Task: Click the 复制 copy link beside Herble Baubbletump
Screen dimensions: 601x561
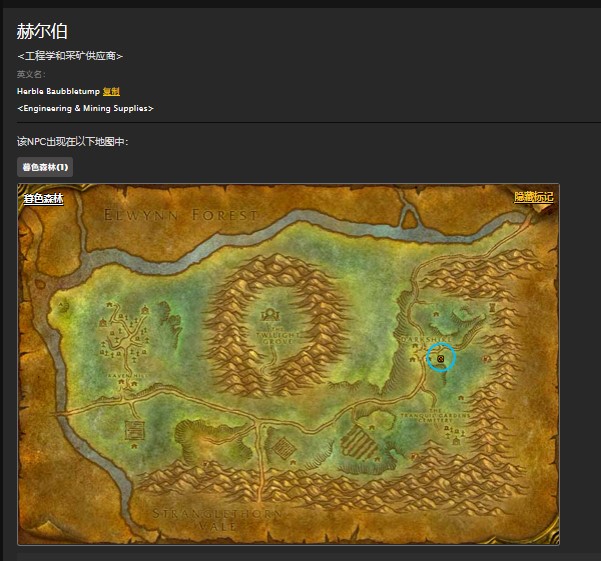Action: tap(111, 91)
